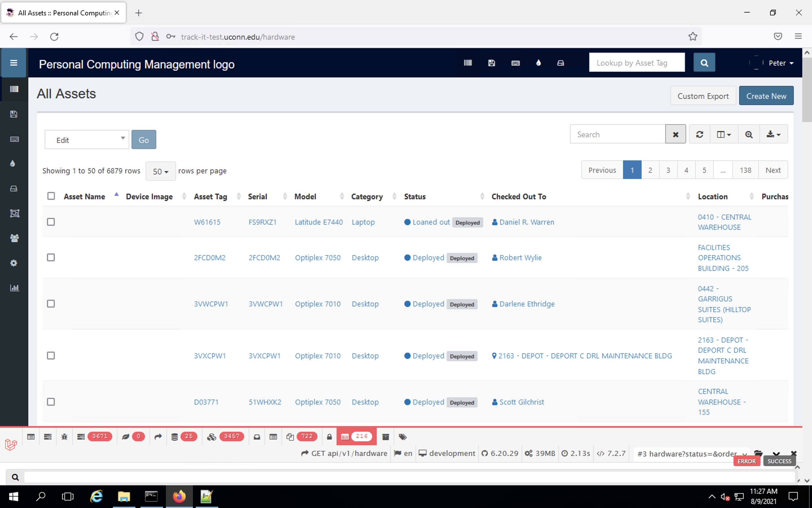Click the magnifier asset tag lookup button
The height and width of the screenshot is (508, 812).
coord(704,62)
